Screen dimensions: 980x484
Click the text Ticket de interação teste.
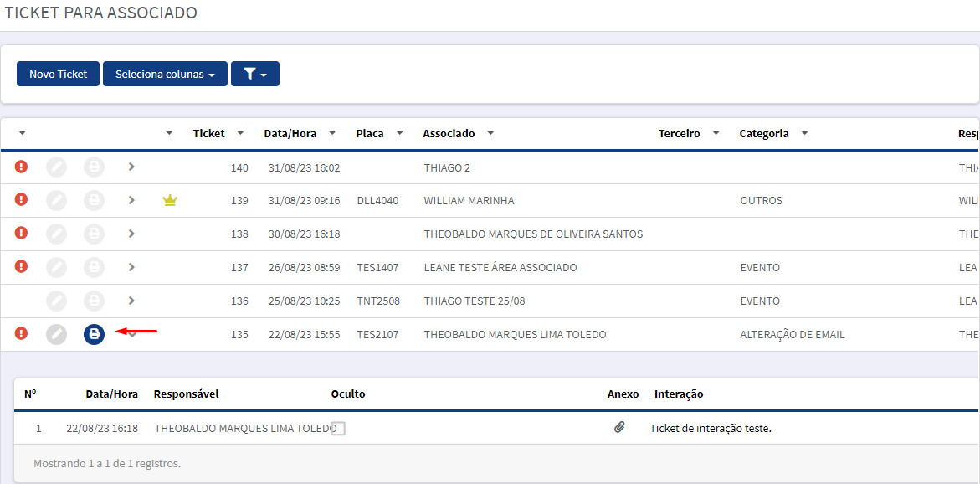[711, 429]
